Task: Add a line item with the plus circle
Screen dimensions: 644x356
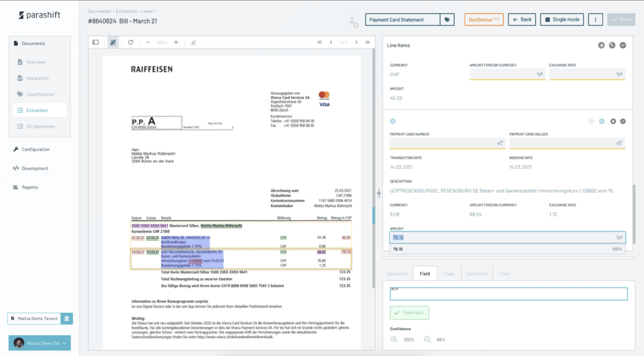Action: coord(393,121)
